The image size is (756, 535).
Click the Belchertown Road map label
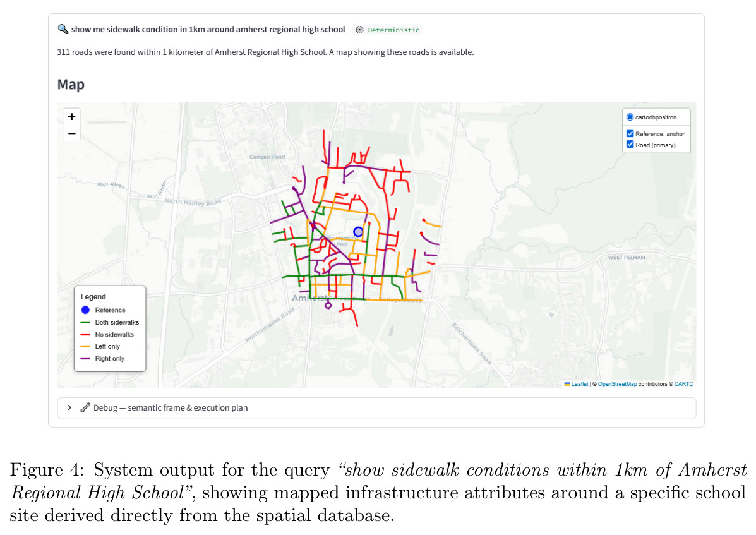[x=472, y=344]
